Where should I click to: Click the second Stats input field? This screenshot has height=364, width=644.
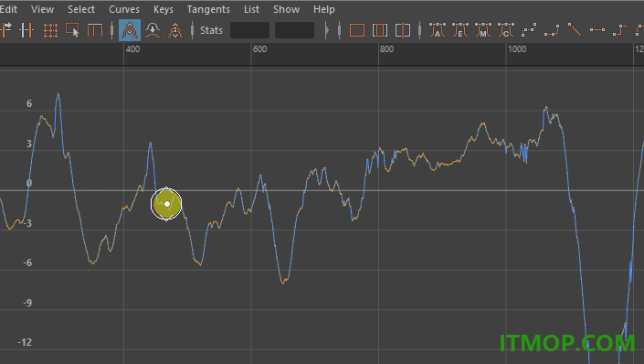click(294, 30)
